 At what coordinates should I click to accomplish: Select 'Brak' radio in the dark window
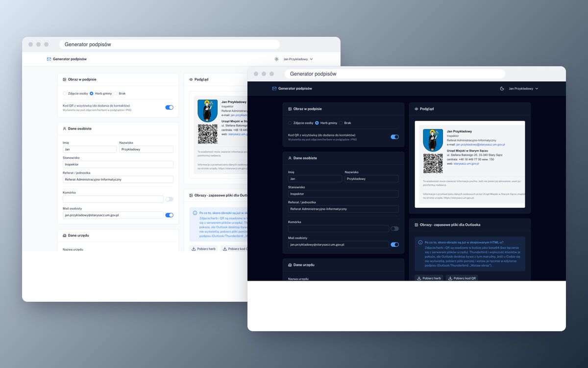coord(341,123)
